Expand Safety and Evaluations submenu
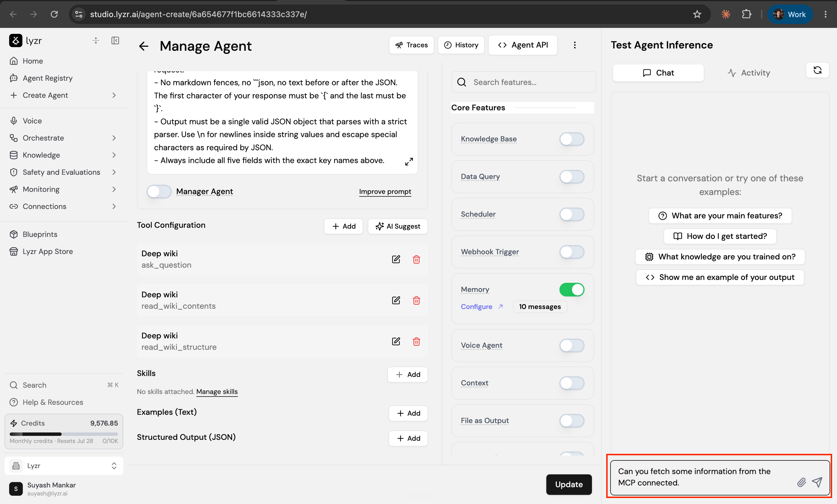This screenshot has width=837, height=504. tap(114, 172)
